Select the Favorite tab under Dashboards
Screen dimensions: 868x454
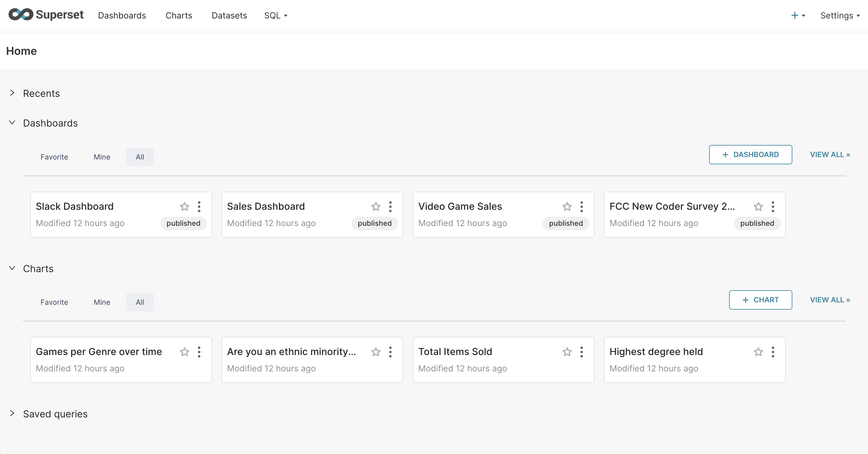point(54,157)
